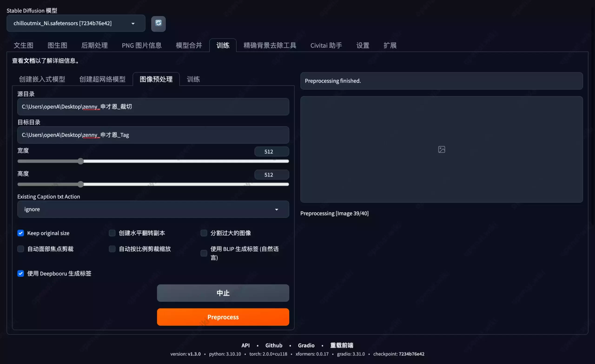Switch to the inner 训练 sub-tab

[x=193, y=79]
